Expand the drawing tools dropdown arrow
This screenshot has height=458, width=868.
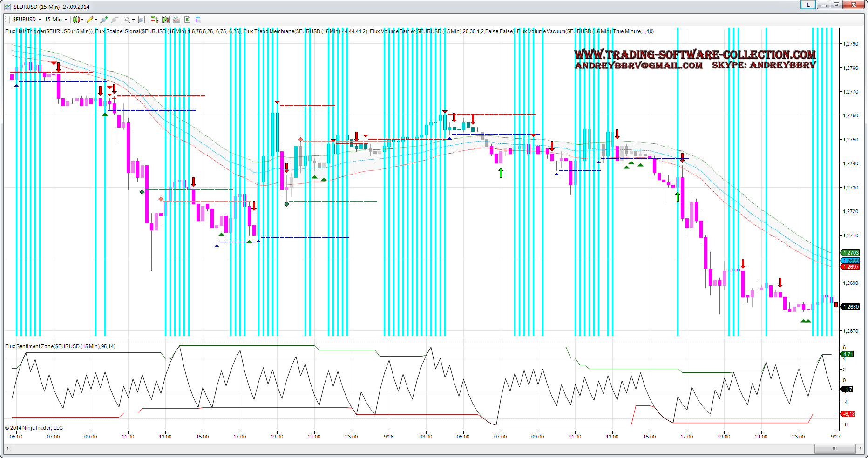[96, 20]
